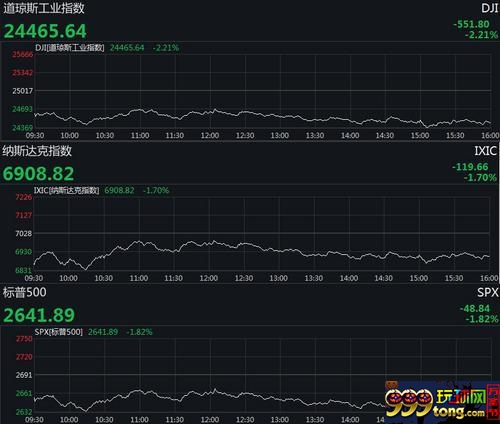This screenshot has width=500, height=424.
Task: Click the IXIC[纳斯达克指数] chart legend
Action: point(67,190)
